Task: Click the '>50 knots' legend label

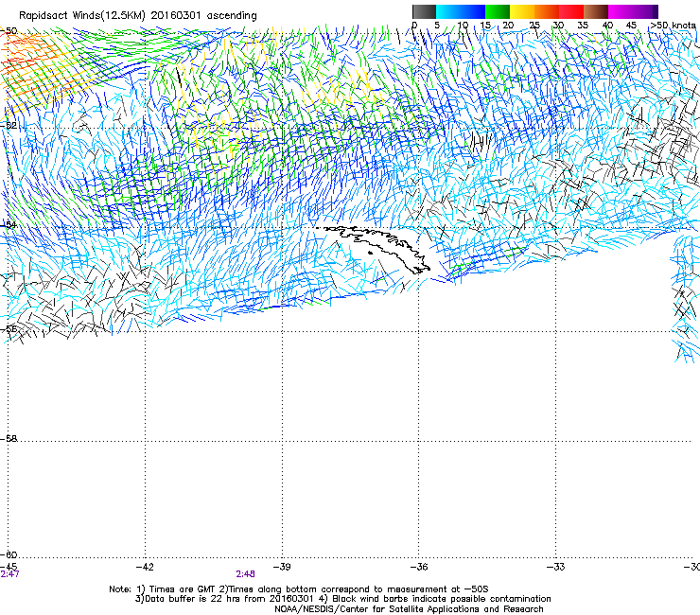Action: 673,26
